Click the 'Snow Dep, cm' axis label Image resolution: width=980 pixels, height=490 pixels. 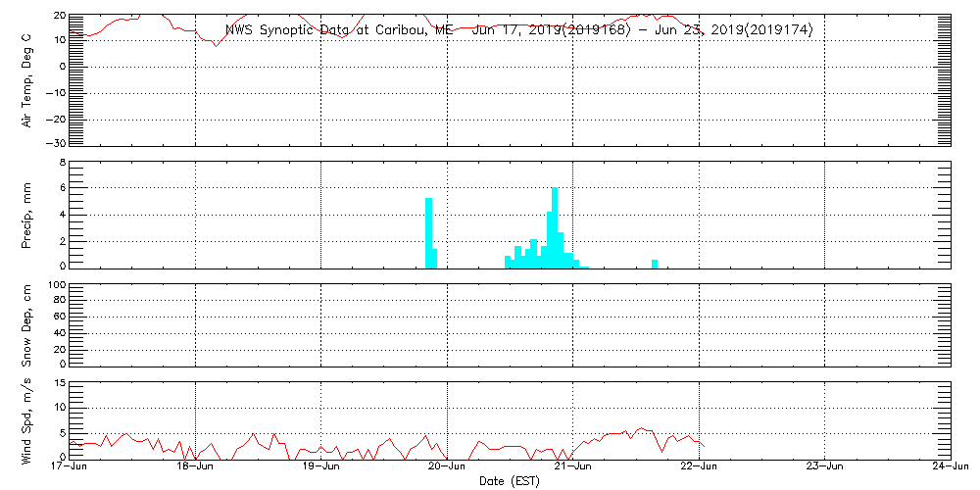click(x=27, y=325)
